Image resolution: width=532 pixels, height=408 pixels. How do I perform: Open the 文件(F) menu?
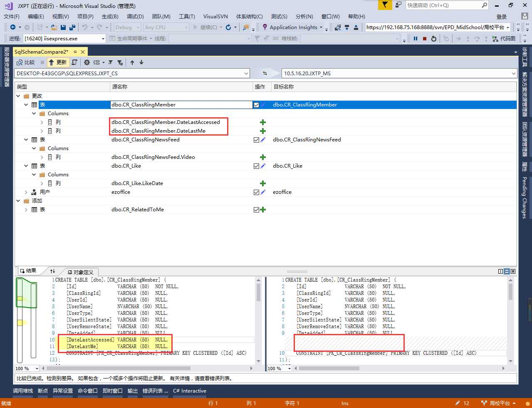click(12, 16)
